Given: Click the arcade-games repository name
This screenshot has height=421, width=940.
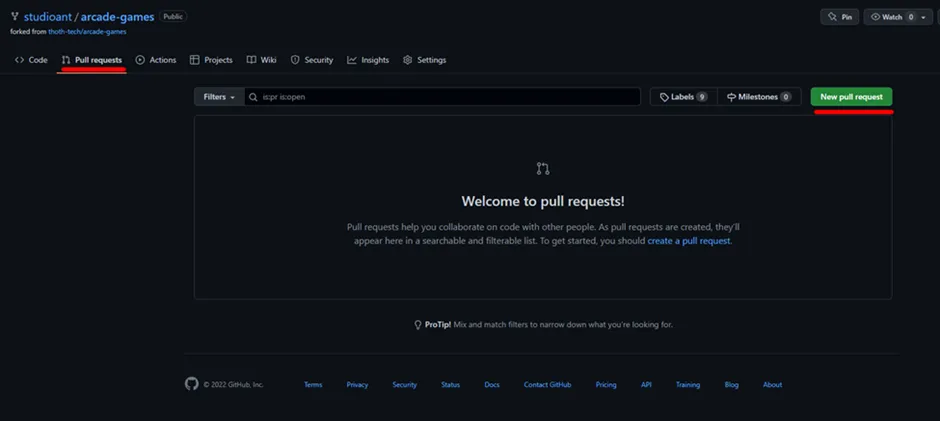Looking at the screenshot, I should pyautogui.click(x=119, y=17).
